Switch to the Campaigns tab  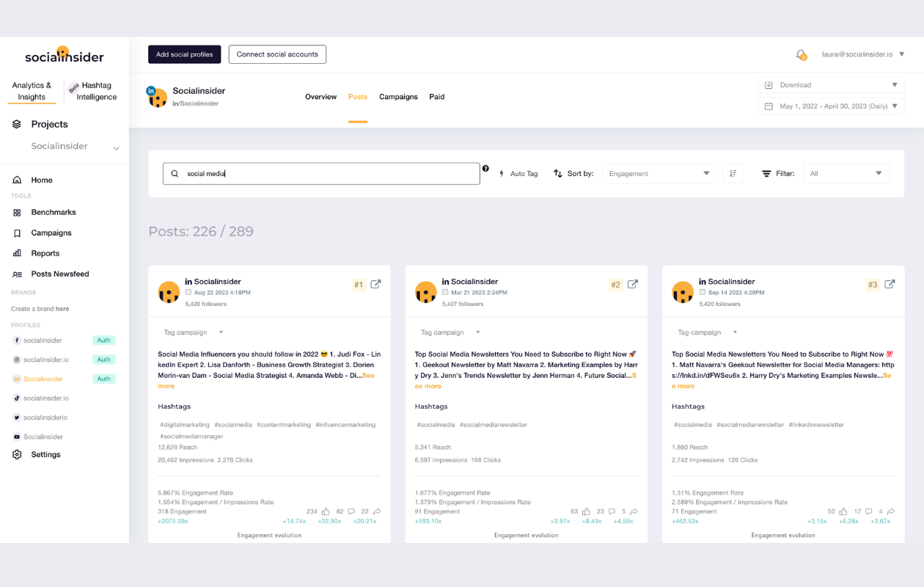click(398, 97)
